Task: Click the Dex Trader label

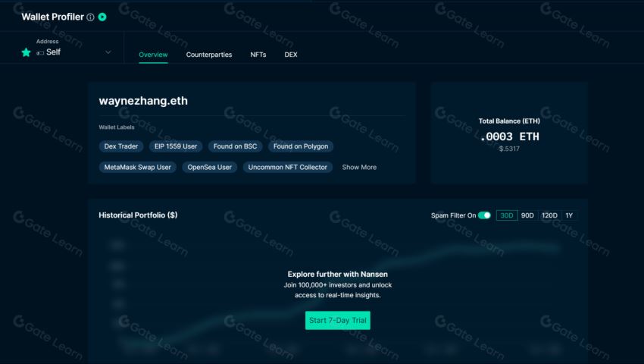Action: pyautogui.click(x=121, y=146)
